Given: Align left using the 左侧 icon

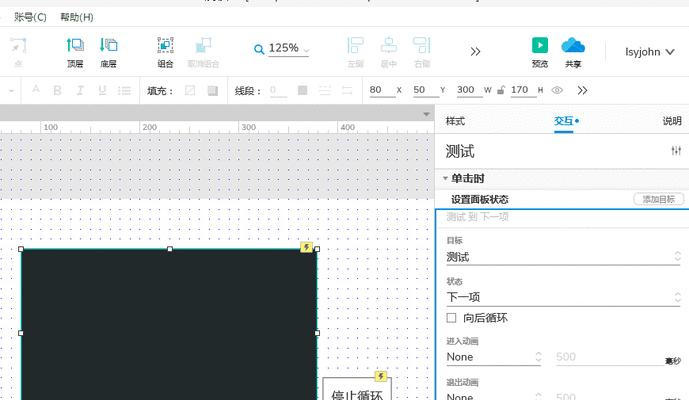Looking at the screenshot, I should (x=355, y=45).
